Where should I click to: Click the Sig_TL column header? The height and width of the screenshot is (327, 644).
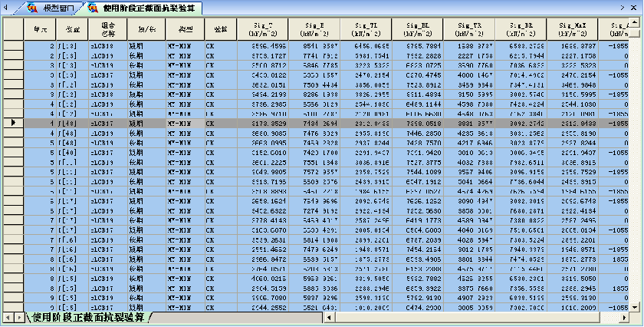(366, 29)
